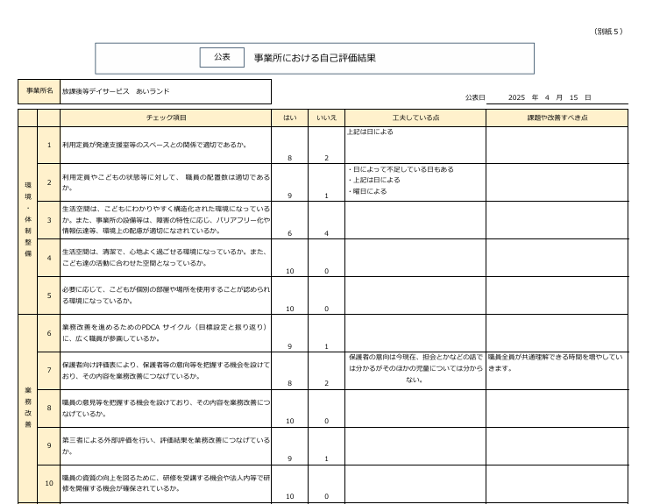Click the (別紙5) label at top right

pyautogui.click(x=608, y=31)
